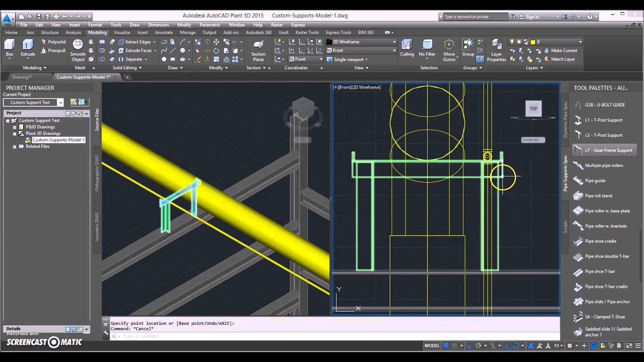The width and height of the screenshot is (644, 362).
Task: Select Plant 3D Drawings tree item
Action: click(43, 133)
